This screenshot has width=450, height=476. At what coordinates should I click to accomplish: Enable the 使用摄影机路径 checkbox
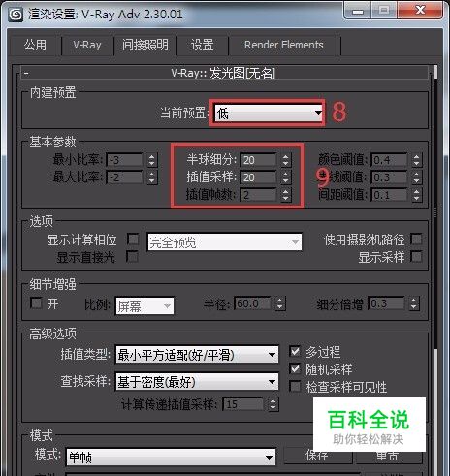(x=416, y=239)
